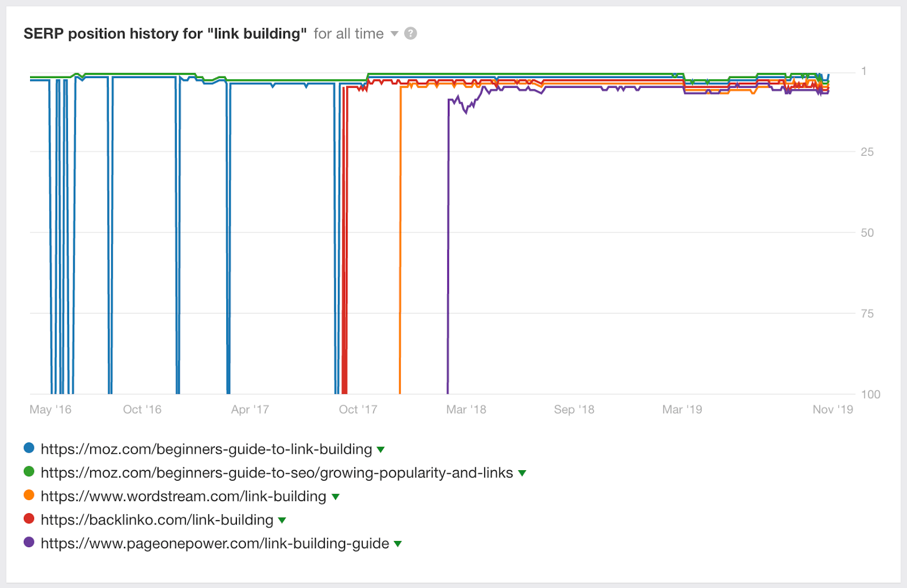907x588 pixels.
Task: Expand arrow next to moz.com/beginners-guide-to-link-building
Action: click(381, 450)
